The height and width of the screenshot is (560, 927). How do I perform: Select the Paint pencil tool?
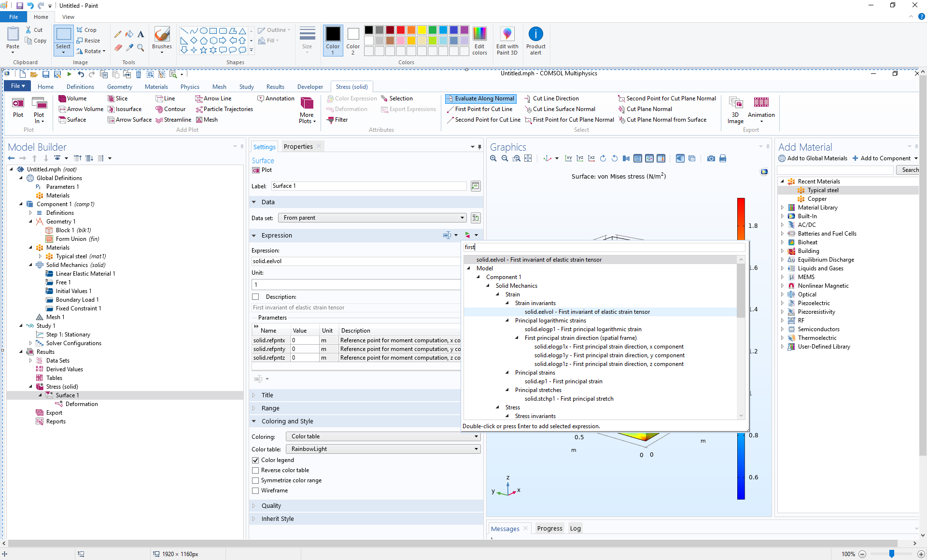(118, 34)
